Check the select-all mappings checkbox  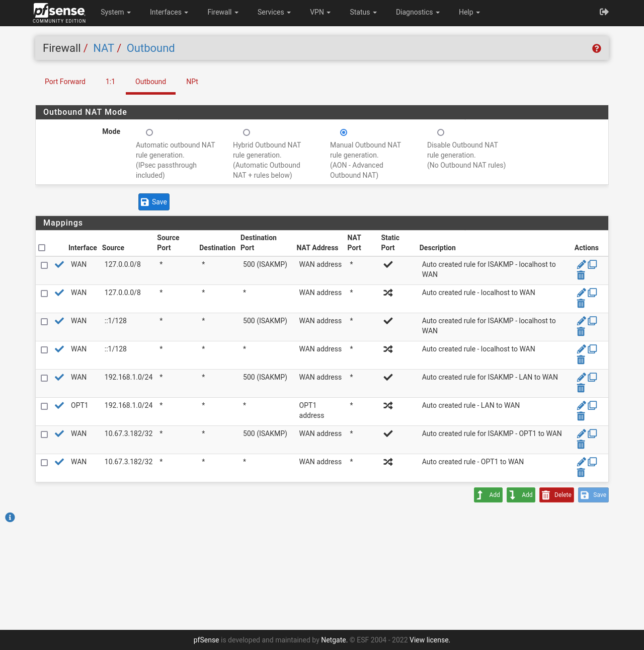click(x=42, y=248)
